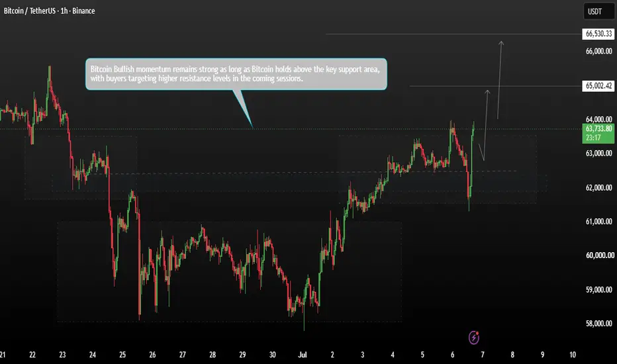The width and height of the screenshot is (617, 364).
Task: Click the 63,000.00 price axis label
Action: coord(598,153)
